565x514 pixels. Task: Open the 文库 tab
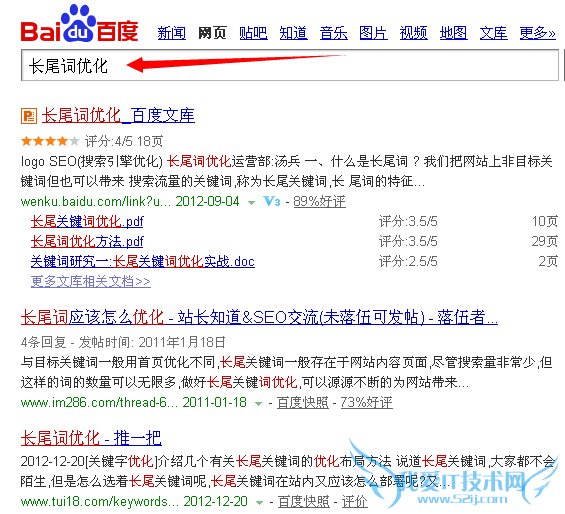493,33
